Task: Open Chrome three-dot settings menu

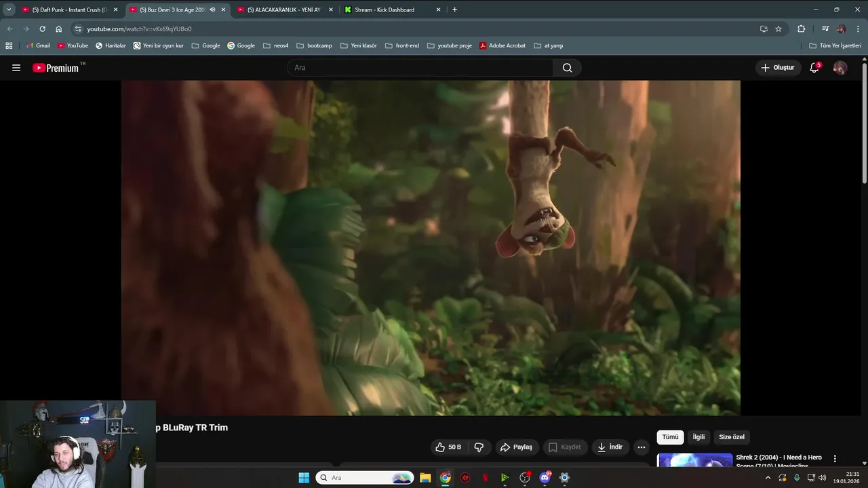Action: 858,29
